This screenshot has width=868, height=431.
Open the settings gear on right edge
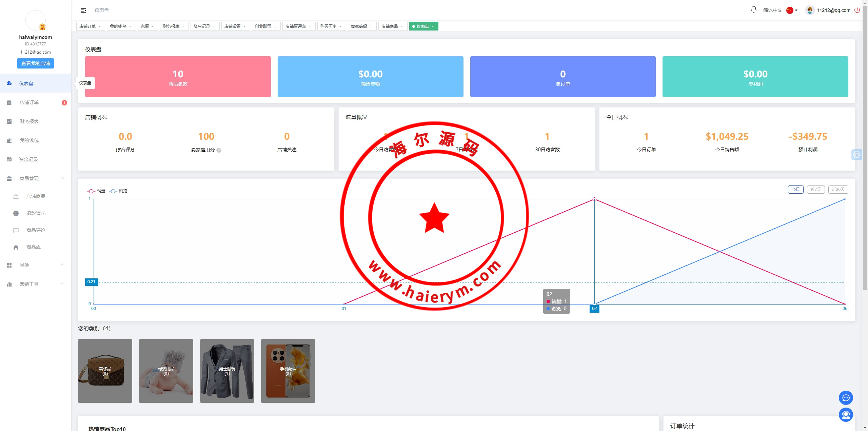(x=857, y=155)
